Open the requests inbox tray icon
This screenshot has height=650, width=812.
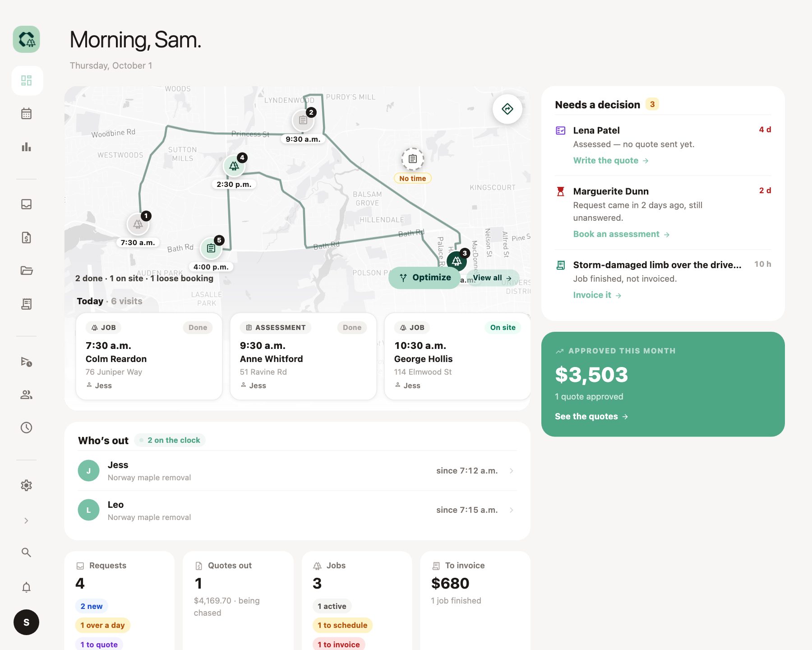[27, 204]
